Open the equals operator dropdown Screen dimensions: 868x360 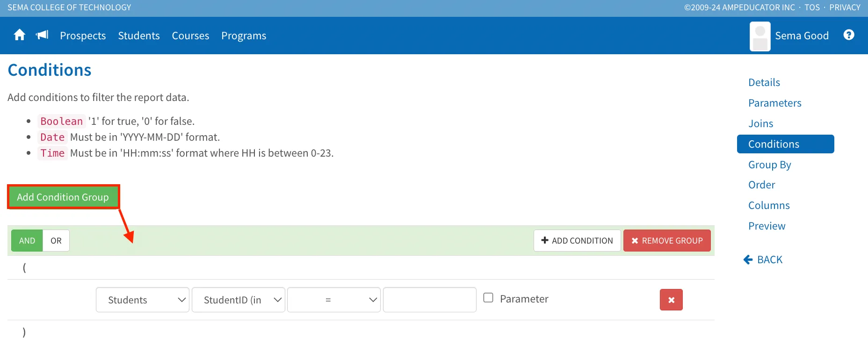333,300
